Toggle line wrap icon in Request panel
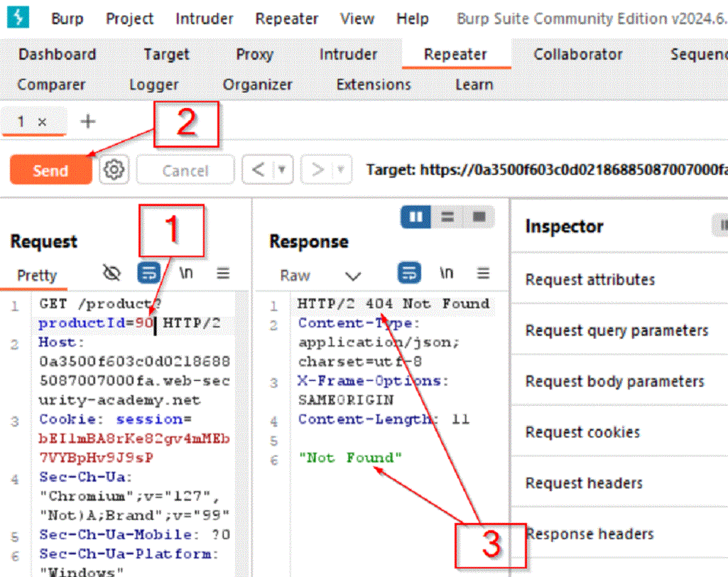 tap(150, 274)
